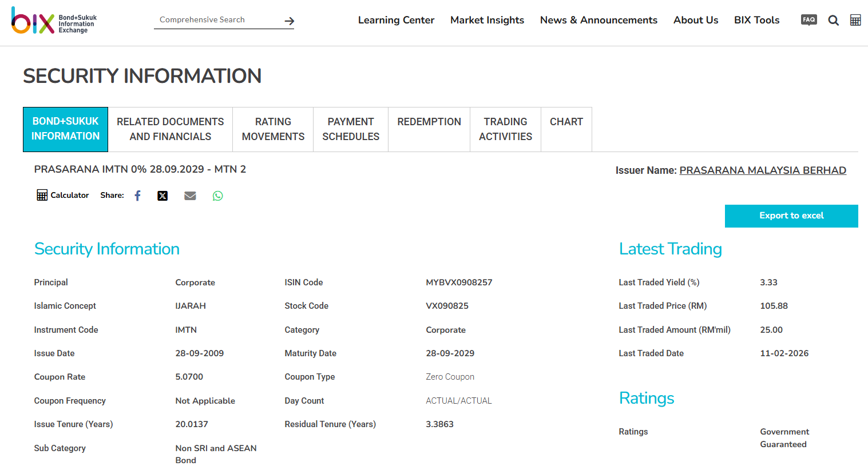
Task: Click the issue tenure value 20.0137
Action: [x=192, y=424]
